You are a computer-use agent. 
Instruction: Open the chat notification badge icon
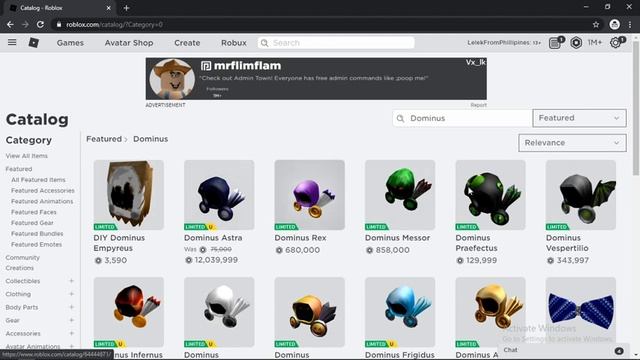click(619, 351)
